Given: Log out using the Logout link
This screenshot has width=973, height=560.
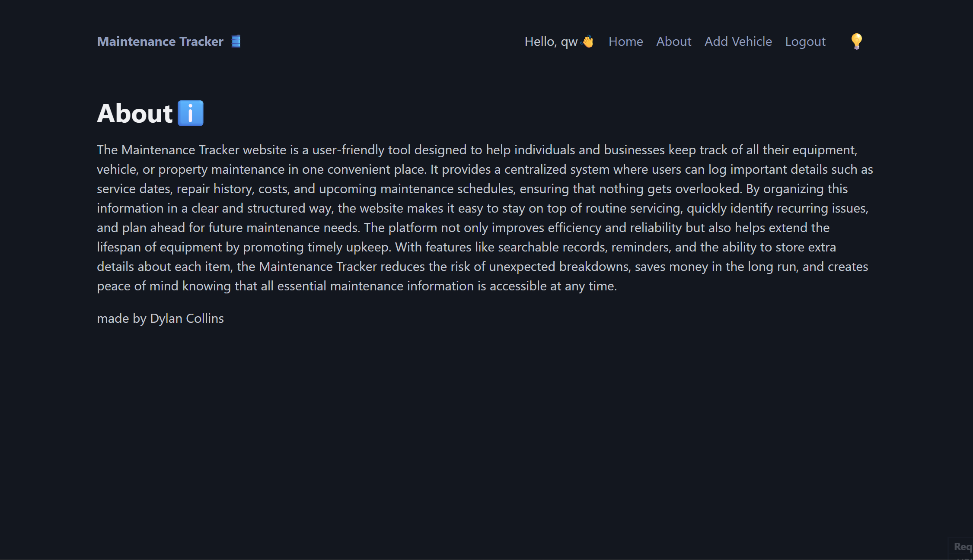Looking at the screenshot, I should [805, 41].
